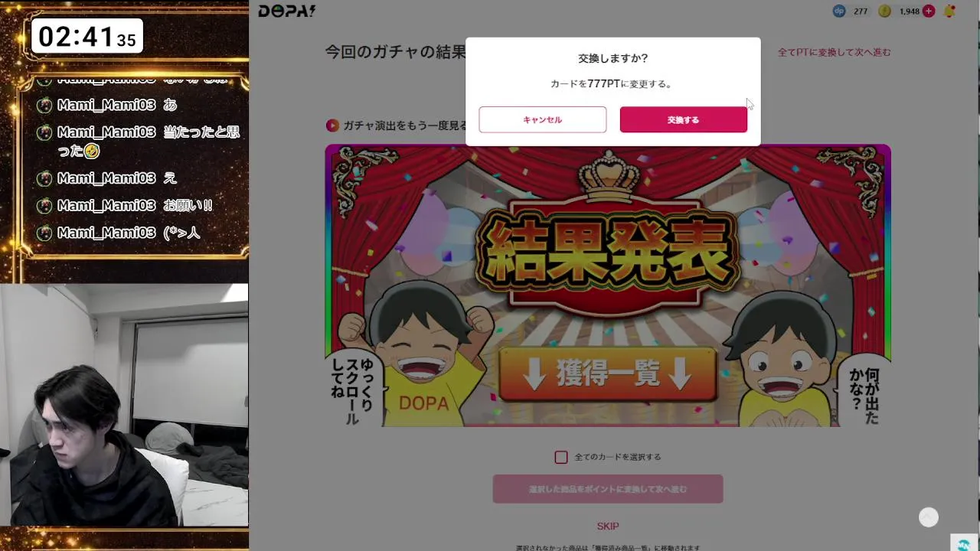
Task: Add coins with the red plus button
Action: pyautogui.click(x=929, y=11)
